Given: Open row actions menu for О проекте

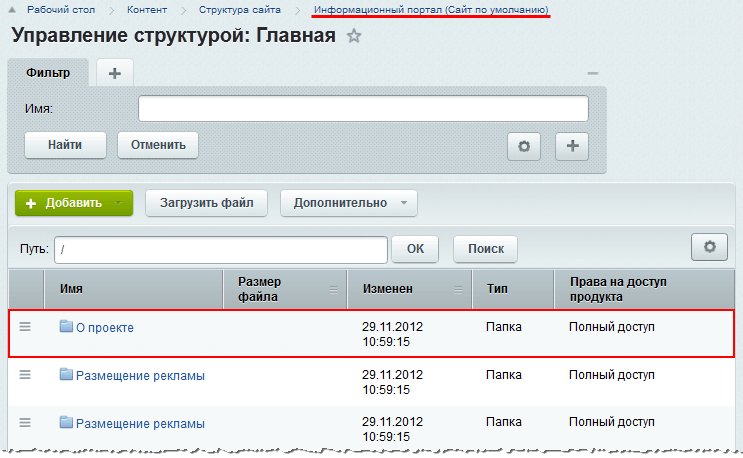Looking at the screenshot, I should click(x=26, y=327).
